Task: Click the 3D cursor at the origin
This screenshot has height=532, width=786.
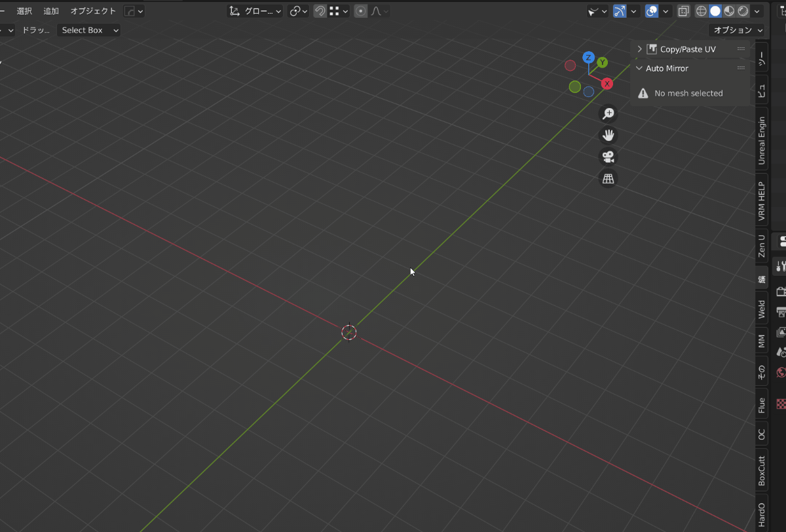Action: tap(349, 332)
